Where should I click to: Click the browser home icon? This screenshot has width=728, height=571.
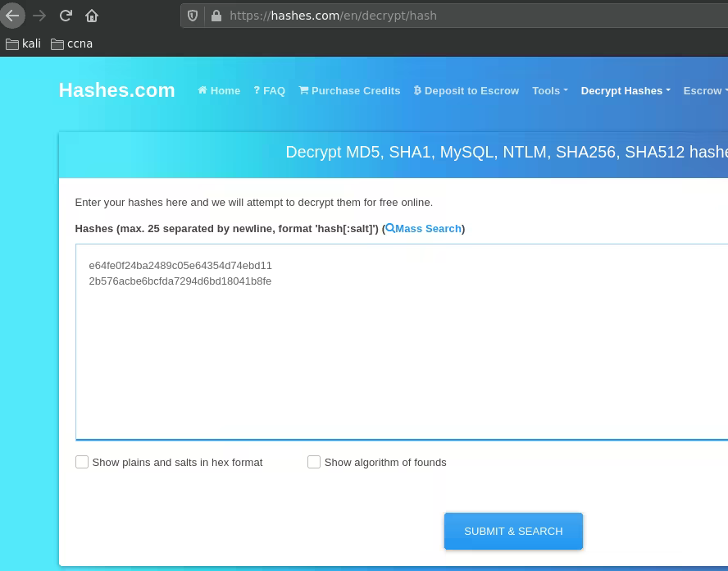tap(92, 16)
